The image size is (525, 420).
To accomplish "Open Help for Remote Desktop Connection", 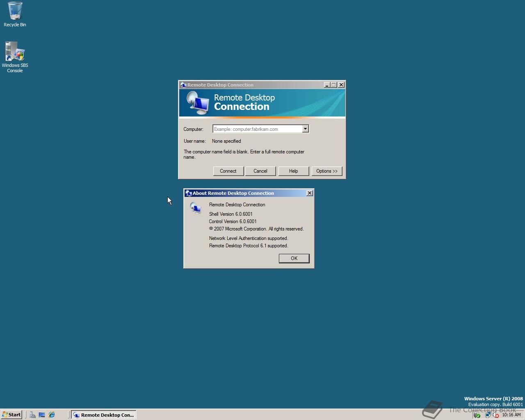I will pos(294,171).
